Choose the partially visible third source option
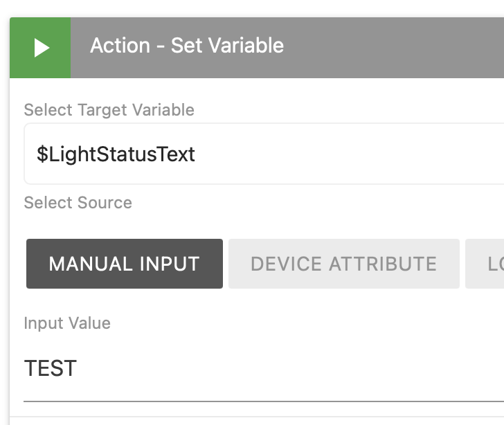This screenshot has width=504, height=425. click(486, 264)
